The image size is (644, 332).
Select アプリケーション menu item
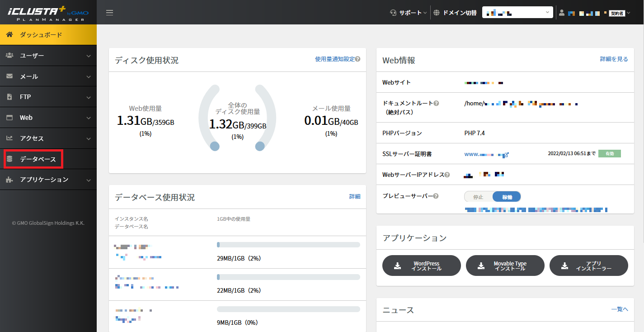click(48, 180)
